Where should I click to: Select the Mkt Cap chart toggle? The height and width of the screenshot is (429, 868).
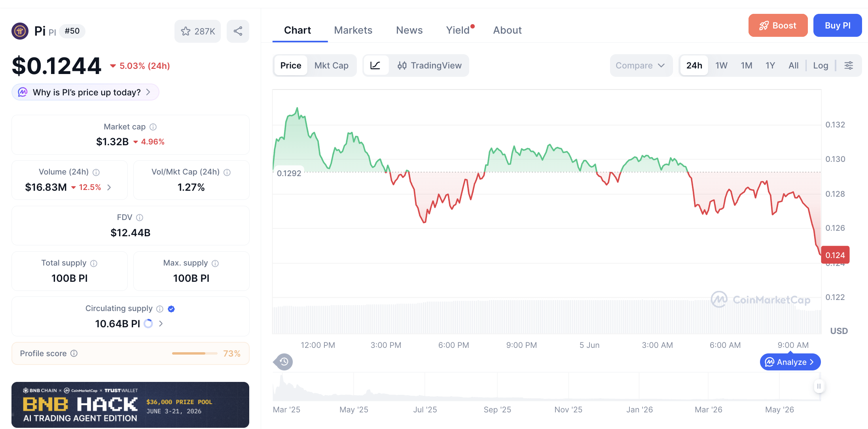click(331, 65)
